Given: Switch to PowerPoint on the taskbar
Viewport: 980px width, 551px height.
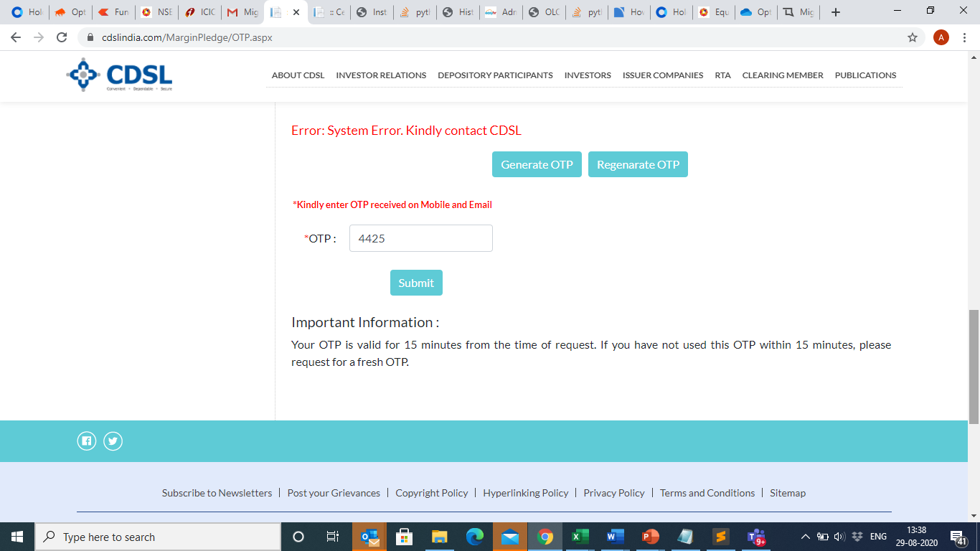Looking at the screenshot, I should pos(651,537).
